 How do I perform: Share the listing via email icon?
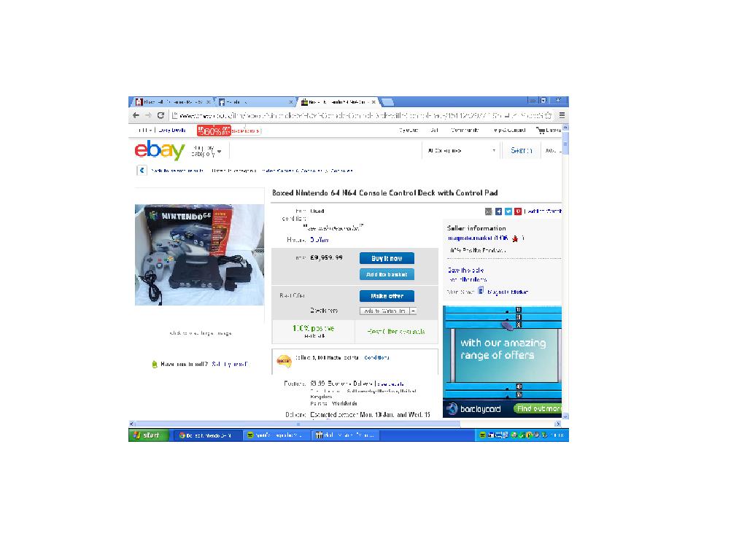pos(488,211)
